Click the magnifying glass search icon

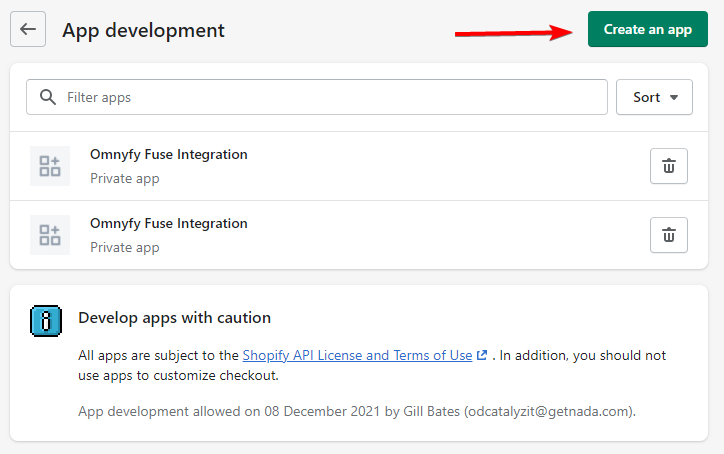48,97
